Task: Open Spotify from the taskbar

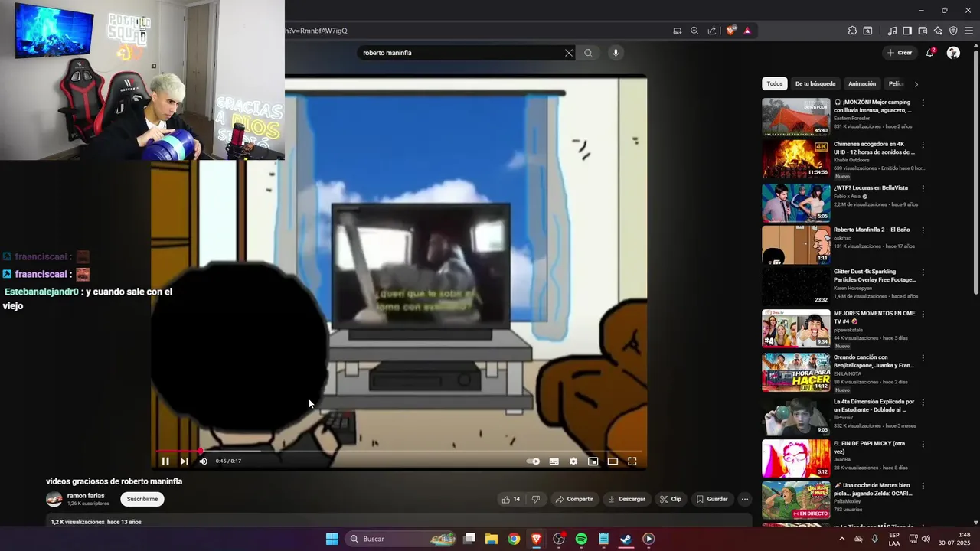Action: pyautogui.click(x=581, y=539)
